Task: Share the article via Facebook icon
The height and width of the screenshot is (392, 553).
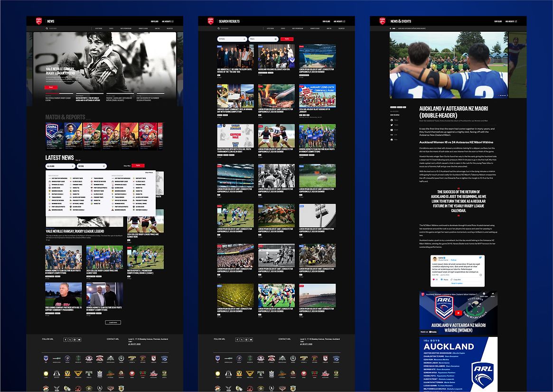Action: (x=391, y=120)
